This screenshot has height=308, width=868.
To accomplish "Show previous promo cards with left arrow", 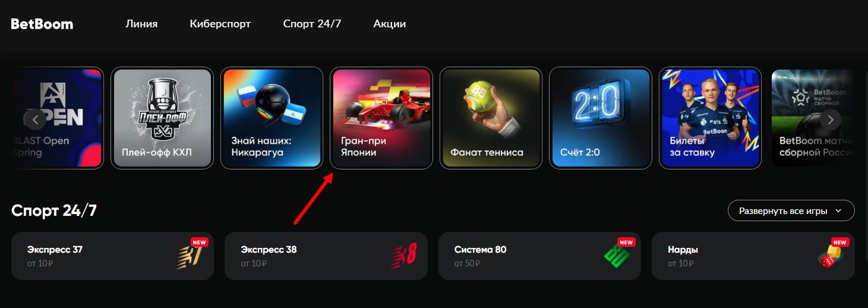I will click(35, 120).
